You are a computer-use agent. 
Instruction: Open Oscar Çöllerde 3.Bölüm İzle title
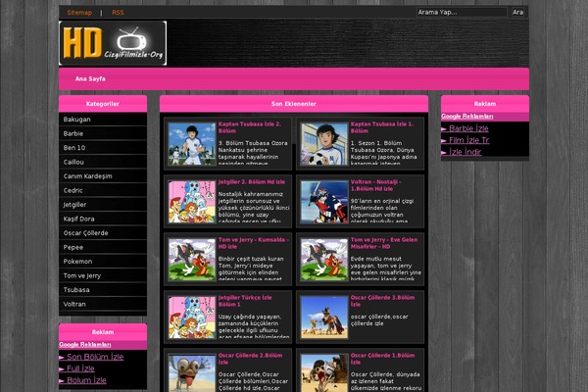(382, 301)
